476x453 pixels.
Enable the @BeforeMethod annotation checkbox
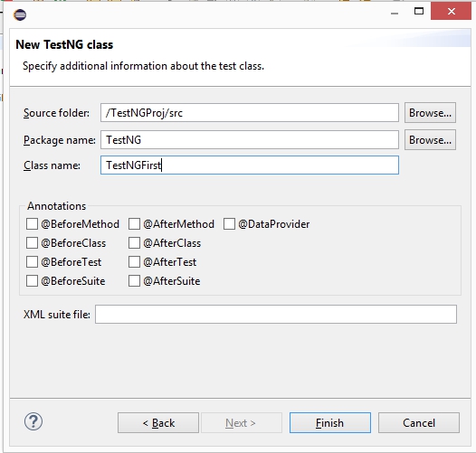click(32, 224)
